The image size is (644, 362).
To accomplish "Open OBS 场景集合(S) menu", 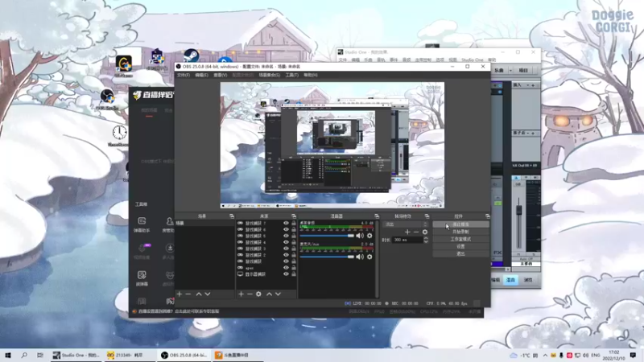I will (x=270, y=75).
